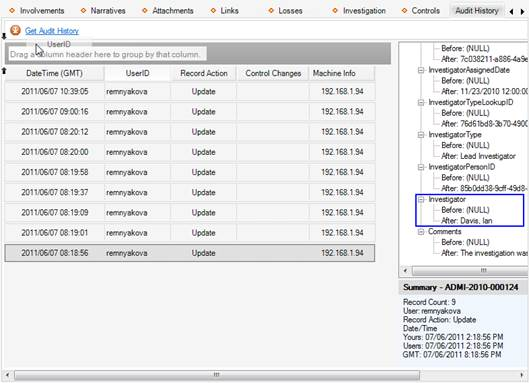The height and width of the screenshot is (383, 529).
Task: Select the audit row at 2011/06/07 08:20:12
Action: pos(190,132)
